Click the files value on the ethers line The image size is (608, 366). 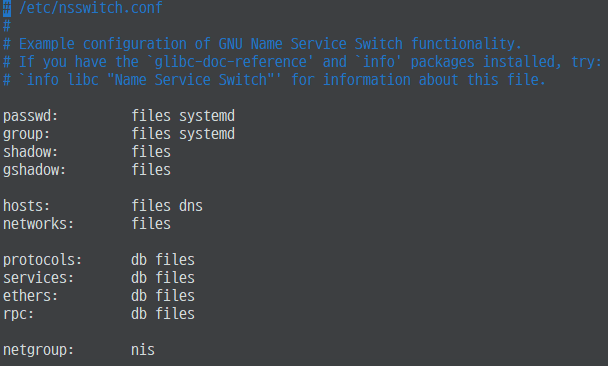pyautogui.click(x=175, y=295)
